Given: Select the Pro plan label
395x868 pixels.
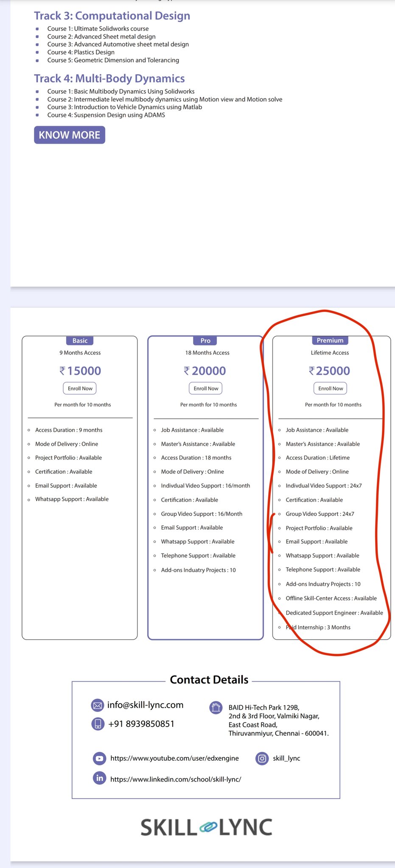Looking at the screenshot, I should click(205, 341).
